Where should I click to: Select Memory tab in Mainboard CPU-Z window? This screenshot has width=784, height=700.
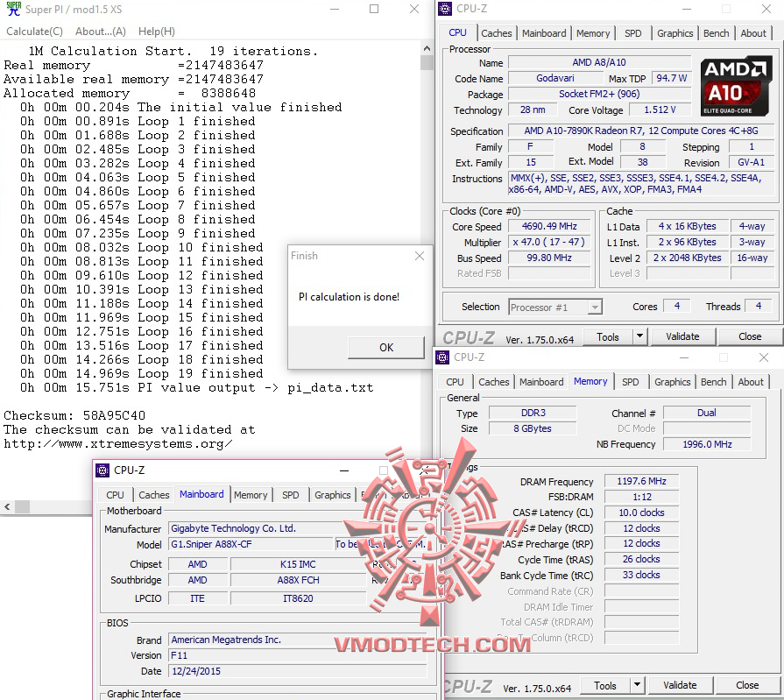click(x=251, y=495)
